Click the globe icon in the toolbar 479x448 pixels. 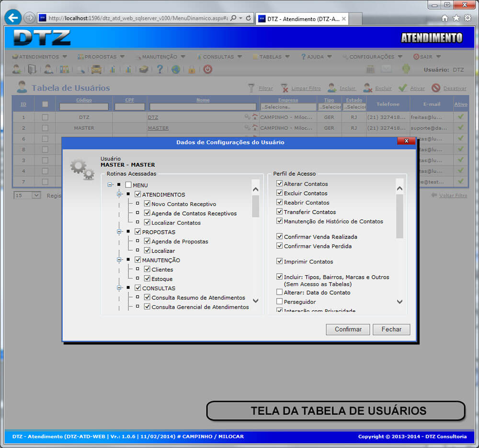coord(176,69)
